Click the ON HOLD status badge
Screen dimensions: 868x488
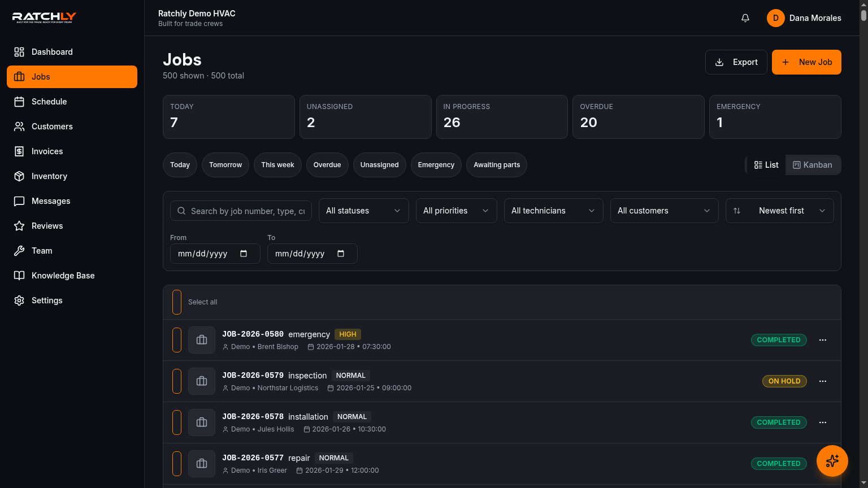[x=784, y=381]
